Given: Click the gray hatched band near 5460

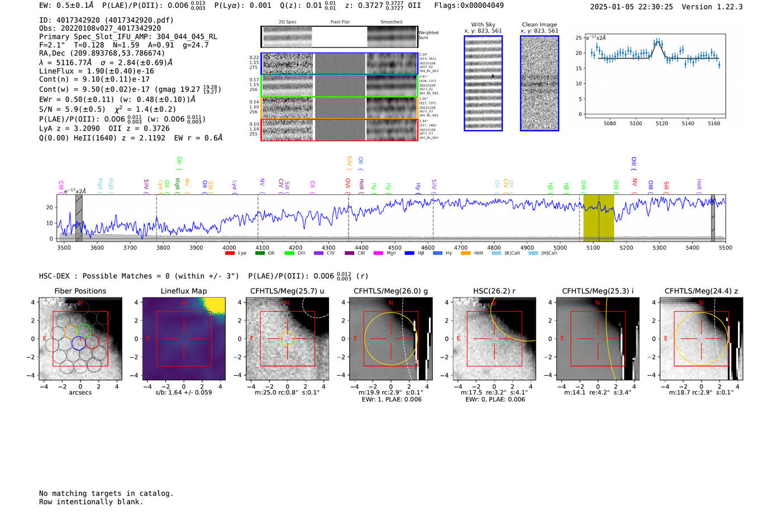Looking at the screenshot, I should (713, 218).
